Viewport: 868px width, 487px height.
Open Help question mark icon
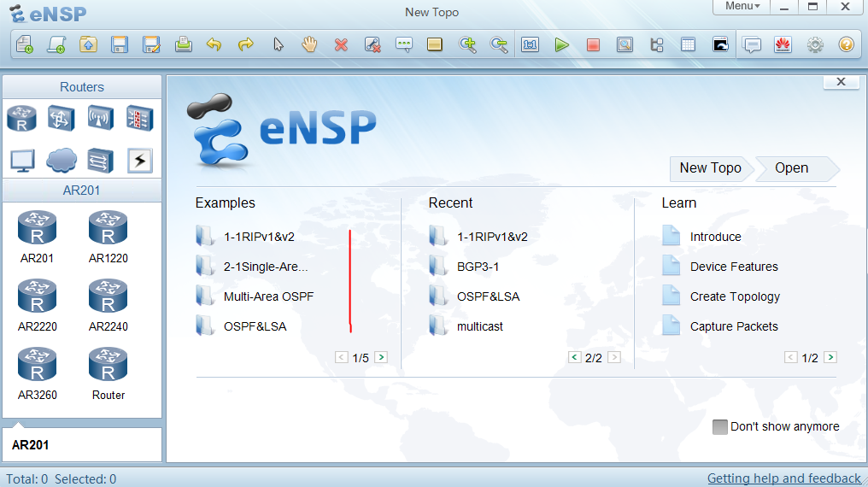847,44
